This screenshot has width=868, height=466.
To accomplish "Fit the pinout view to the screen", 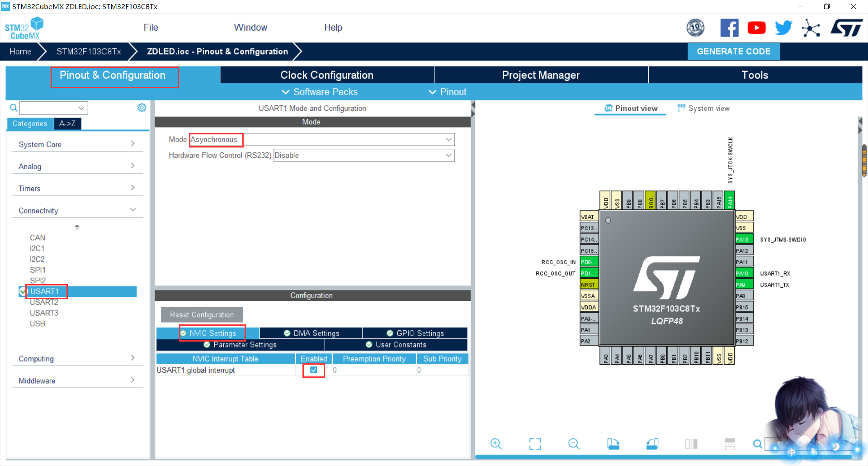I will (535, 444).
